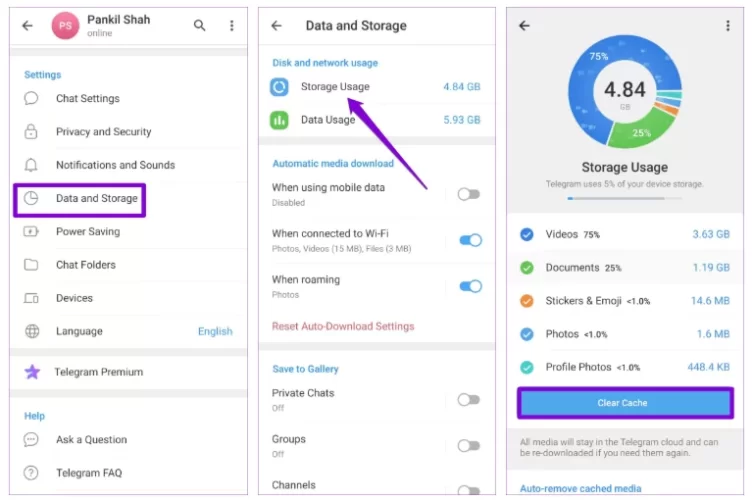Change Language from English

[x=214, y=331]
